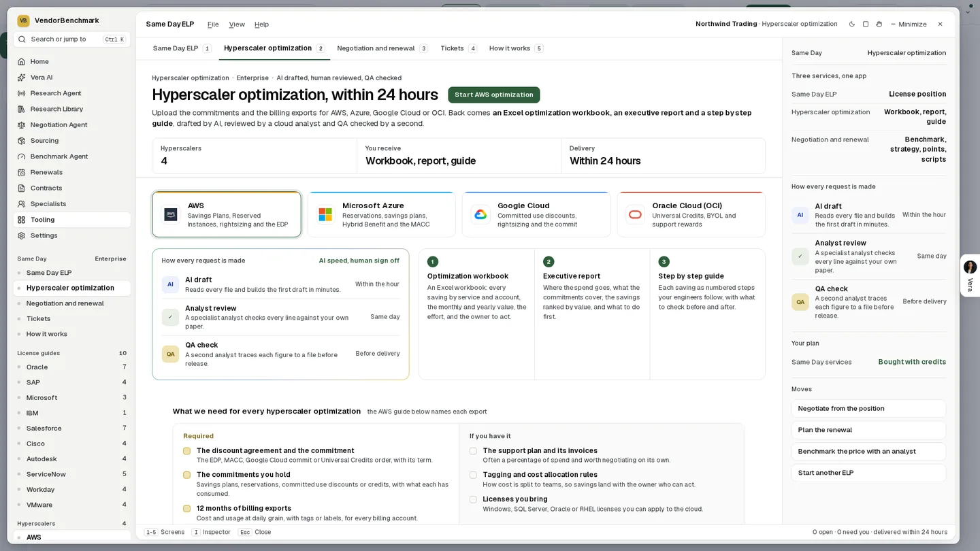This screenshot has height=551, width=980.
Task: Open Specialists people icon
Action: tap(22, 204)
